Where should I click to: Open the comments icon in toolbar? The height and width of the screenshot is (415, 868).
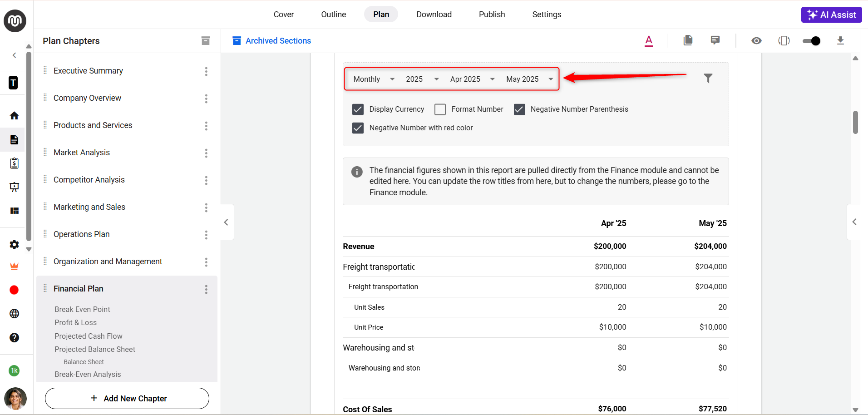(715, 40)
